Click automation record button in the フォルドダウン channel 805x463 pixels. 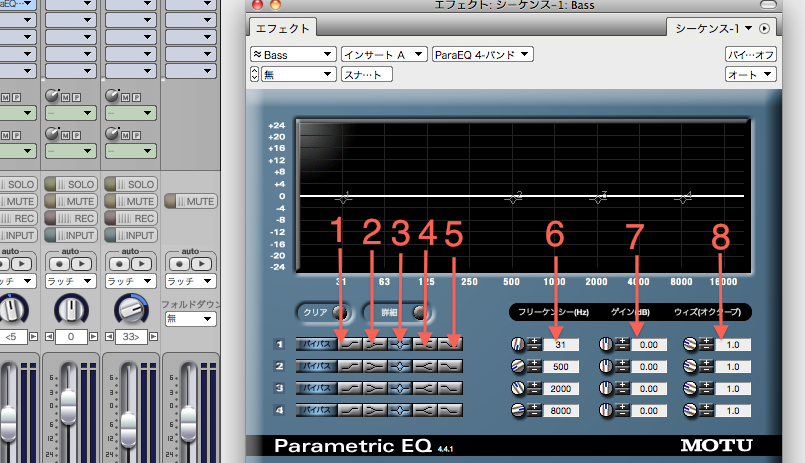[179, 264]
